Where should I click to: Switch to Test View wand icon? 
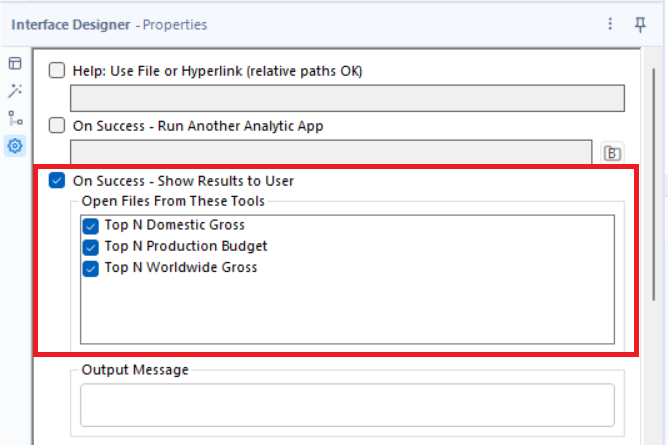[x=15, y=91]
